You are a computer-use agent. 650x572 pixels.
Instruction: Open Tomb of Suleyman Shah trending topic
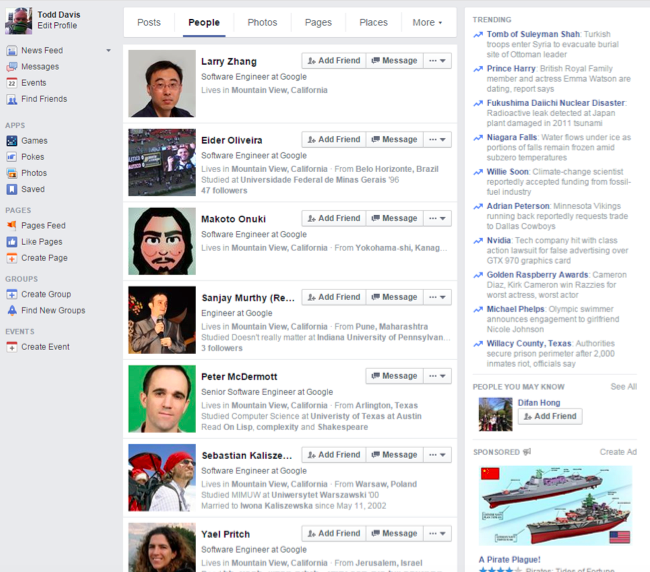[533, 34]
